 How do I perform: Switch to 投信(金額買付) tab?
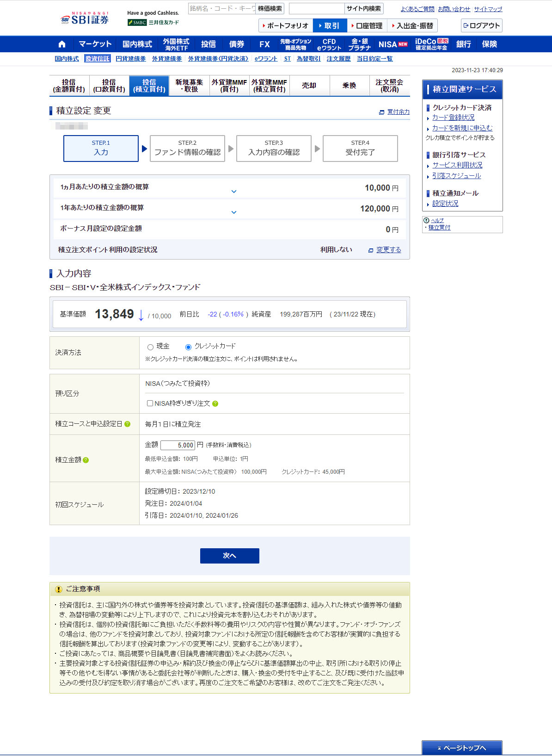pyautogui.click(x=69, y=86)
